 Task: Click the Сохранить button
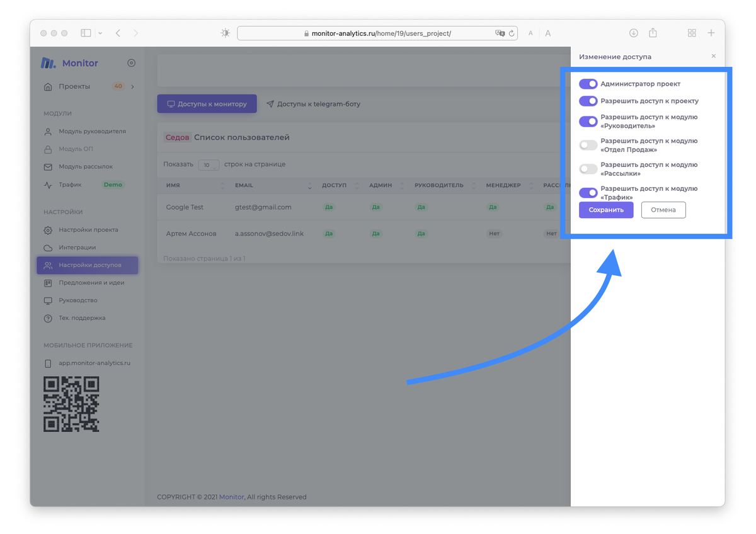pos(605,210)
